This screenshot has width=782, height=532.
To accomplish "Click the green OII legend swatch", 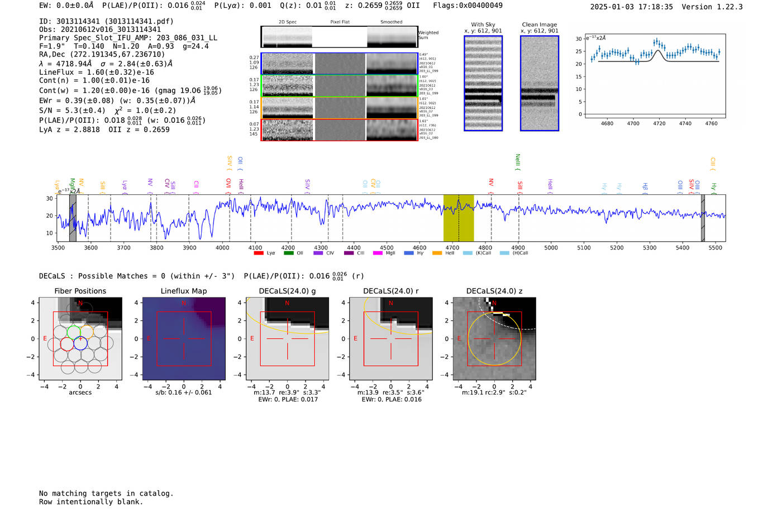I will coord(288,253).
